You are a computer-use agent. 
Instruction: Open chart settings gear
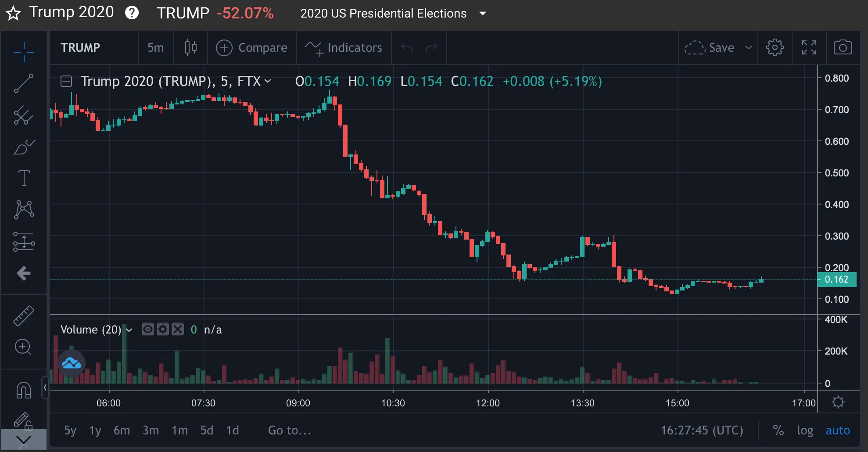pyautogui.click(x=775, y=47)
